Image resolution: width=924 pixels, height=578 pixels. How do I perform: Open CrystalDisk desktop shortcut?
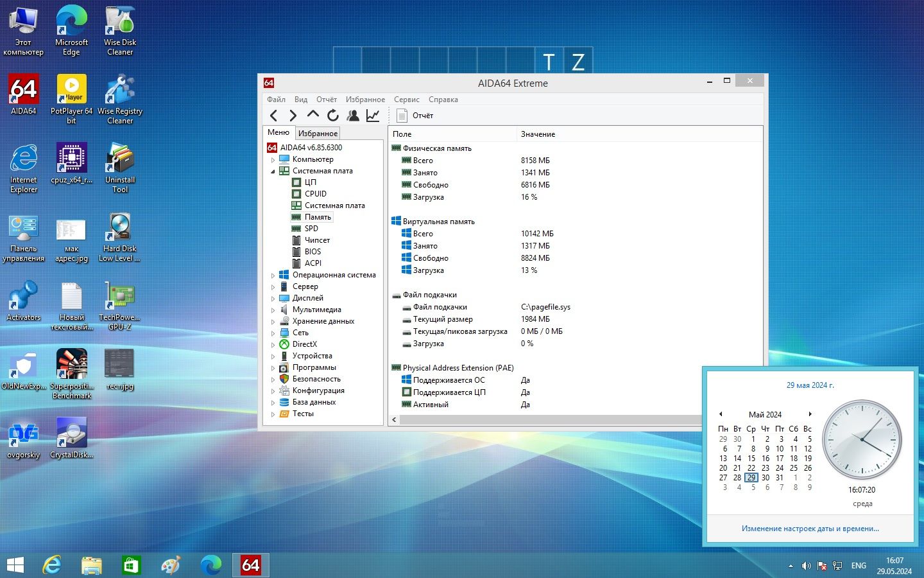tap(71, 438)
